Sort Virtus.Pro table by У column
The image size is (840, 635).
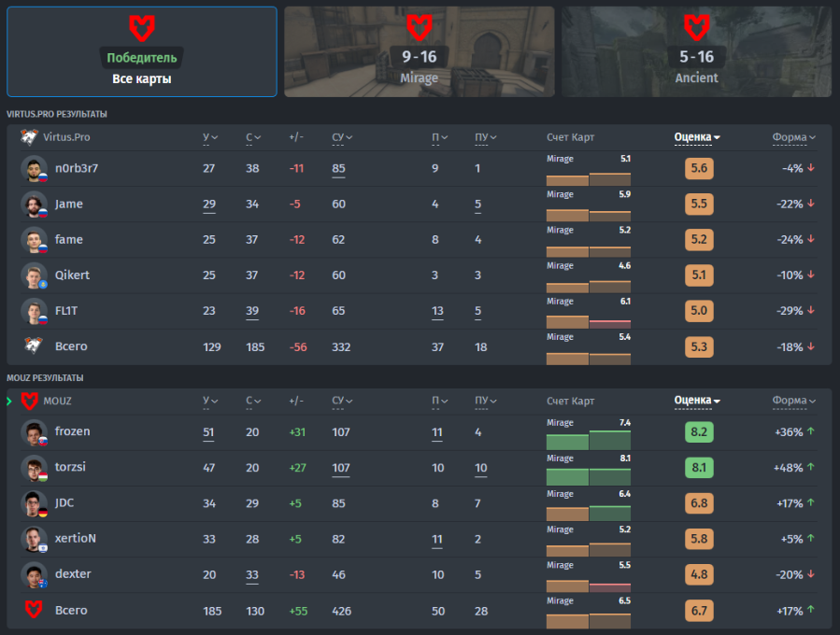tap(210, 137)
